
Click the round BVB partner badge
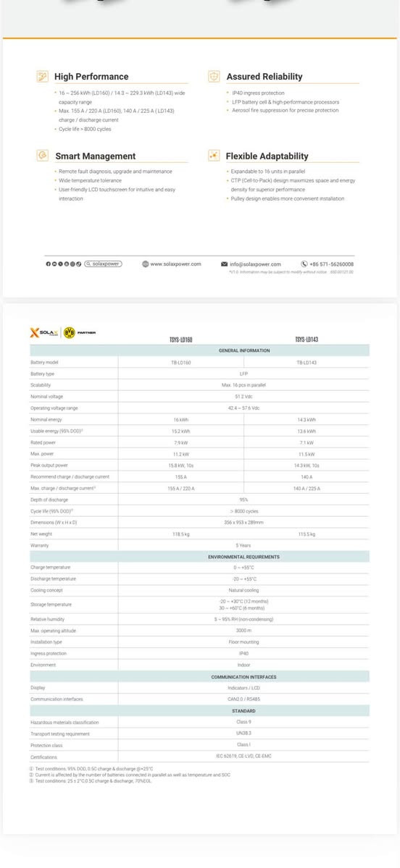coord(70,333)
